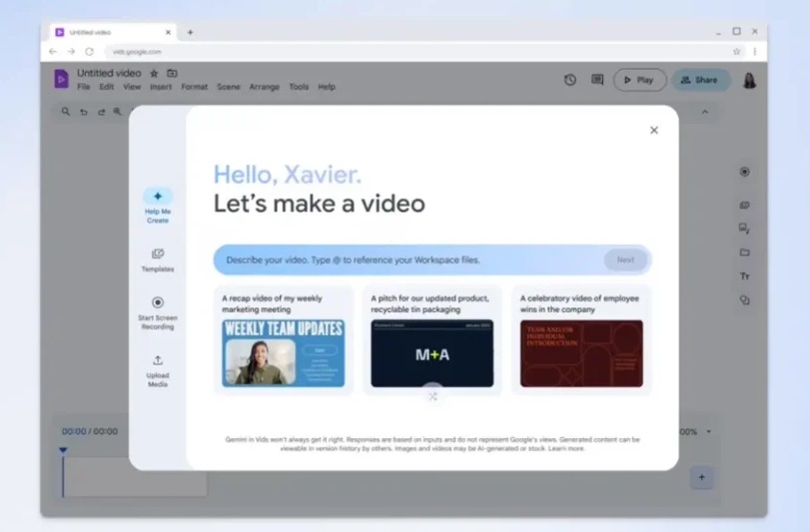Open the folder icon in right side panel
The width and height of the screenshot is (810, 532).
(744, 253)
